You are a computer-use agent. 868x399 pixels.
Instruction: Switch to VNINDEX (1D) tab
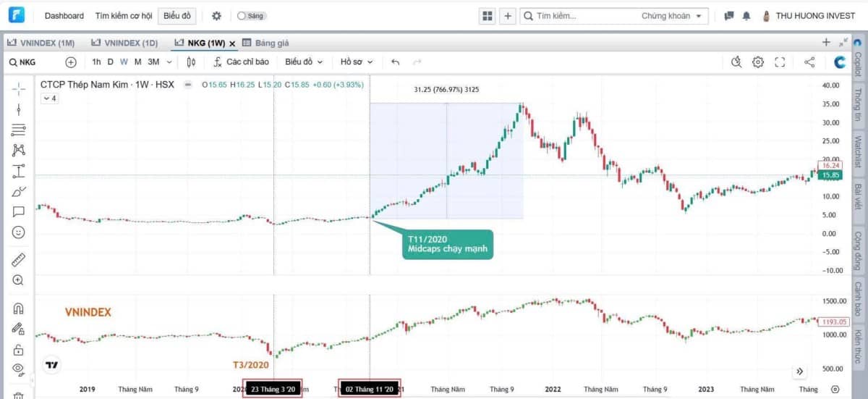124,43
